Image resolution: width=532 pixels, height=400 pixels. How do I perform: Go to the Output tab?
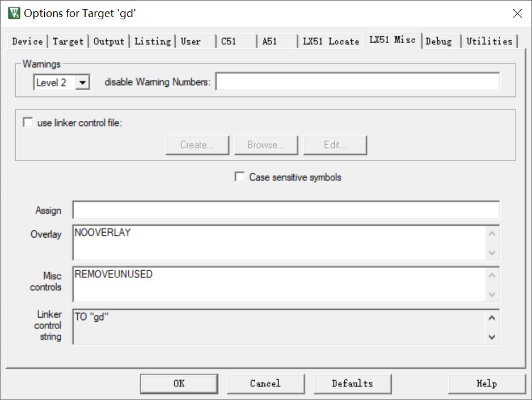click(109, 41)
